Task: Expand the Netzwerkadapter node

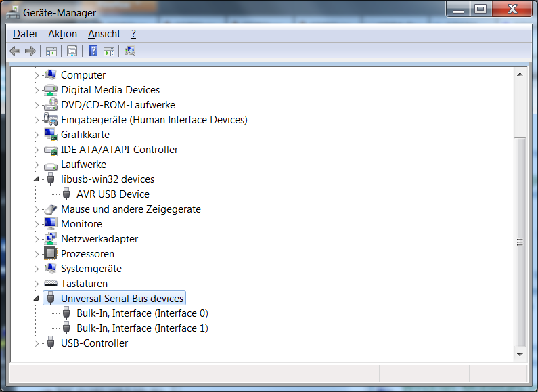Action: coord(37,239)
